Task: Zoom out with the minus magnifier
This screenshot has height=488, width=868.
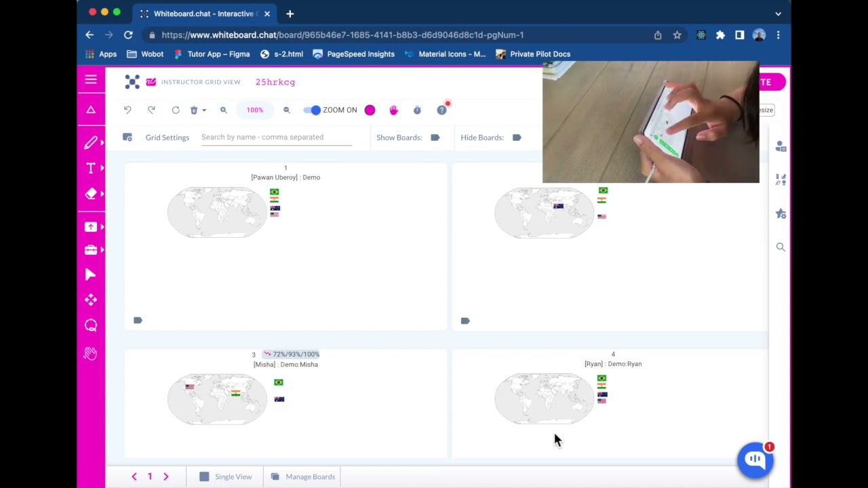Action: 286,110
